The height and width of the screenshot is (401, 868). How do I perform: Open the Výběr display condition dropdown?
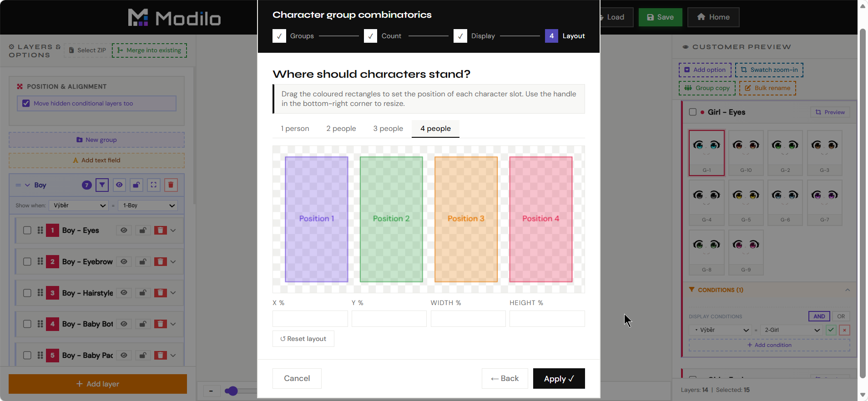coord(720,330)
